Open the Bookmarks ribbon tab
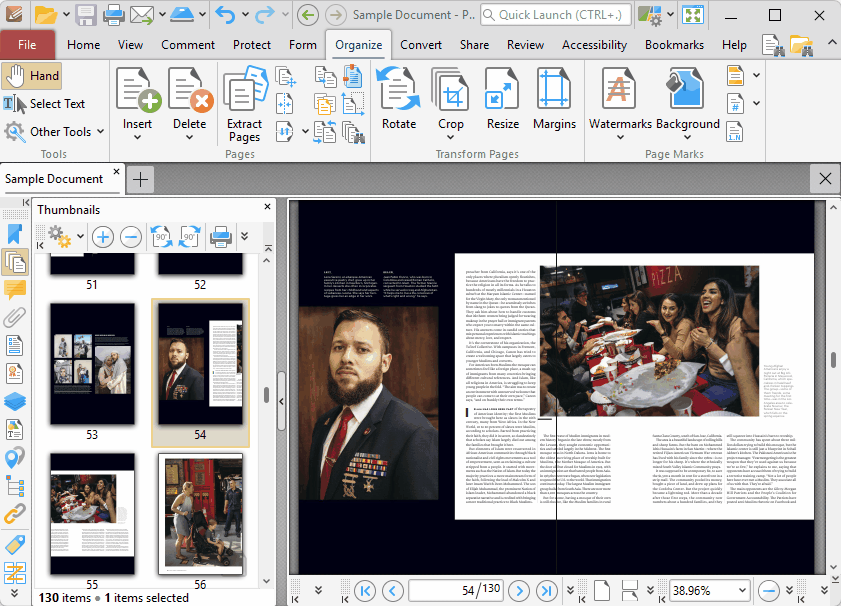This screenshot has width=841, height=606. (x=674, y=45)
